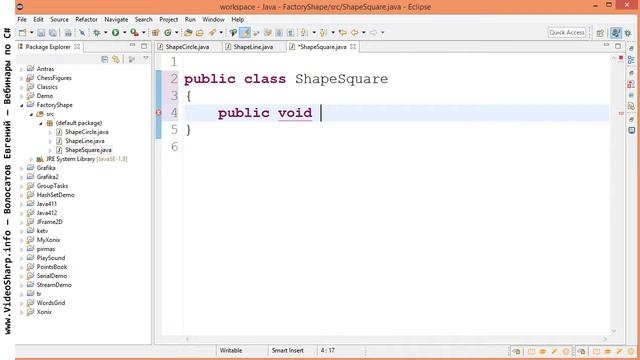Toggle Mark Occurrences in the toolbar
Viewport: 640px width, 360px height.
click(x=245, y=33)
